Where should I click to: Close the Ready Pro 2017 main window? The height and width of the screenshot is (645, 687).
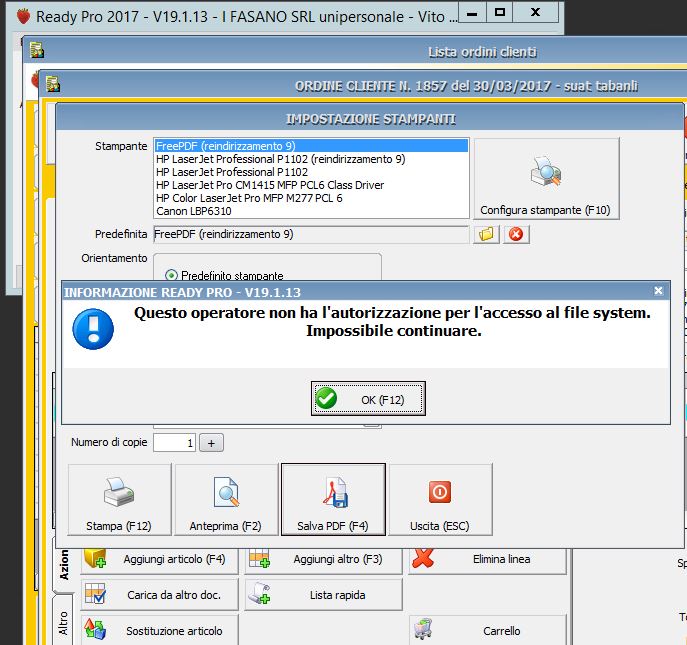pyautogui.click(x=535, y=13)
